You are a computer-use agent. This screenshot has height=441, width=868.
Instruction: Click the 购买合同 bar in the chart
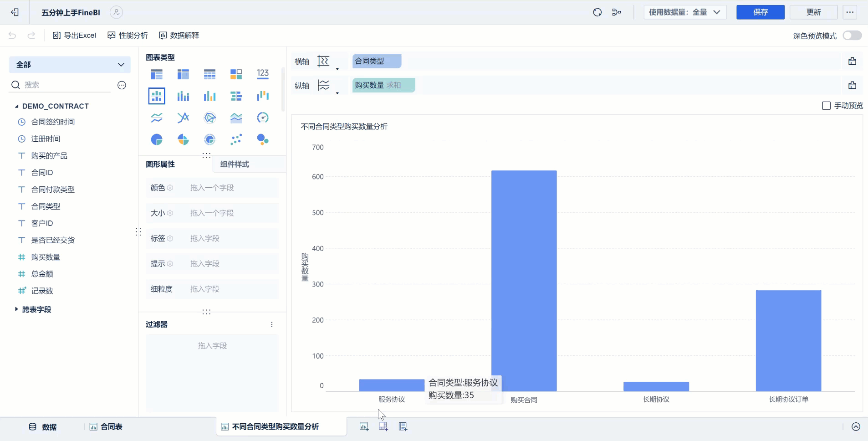[524, 281]
